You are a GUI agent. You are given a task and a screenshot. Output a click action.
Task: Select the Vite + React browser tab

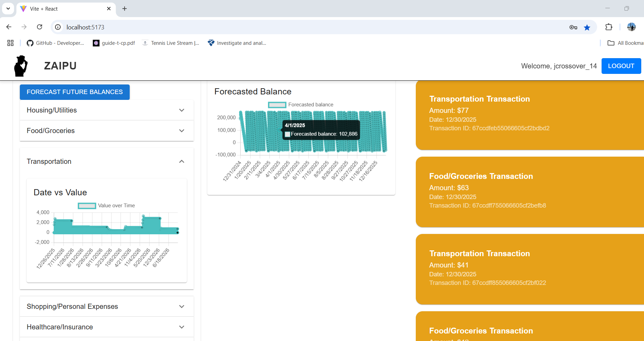click(66, 9)
